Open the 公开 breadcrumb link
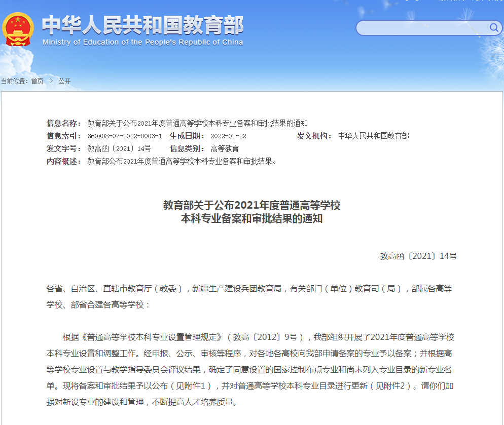 pos(65,81)
